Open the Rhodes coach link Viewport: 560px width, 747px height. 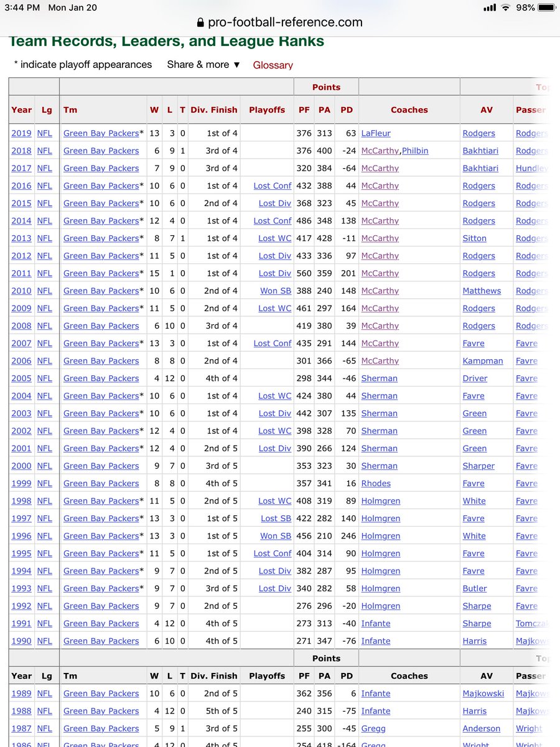376,483
